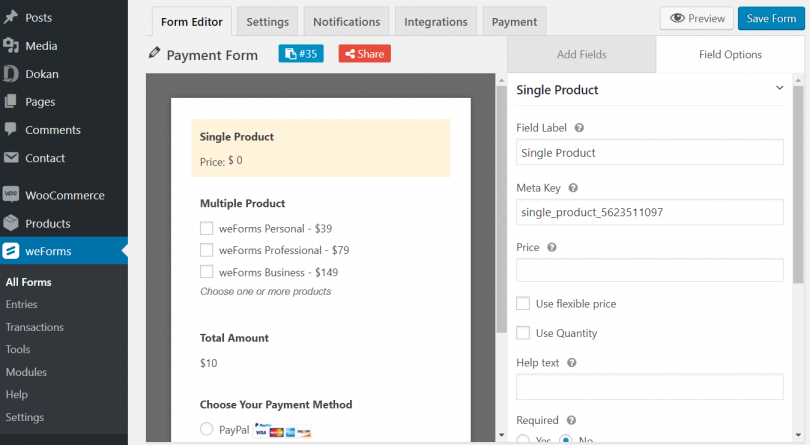Click 'Choose one or more products' hint

[266, 291]
